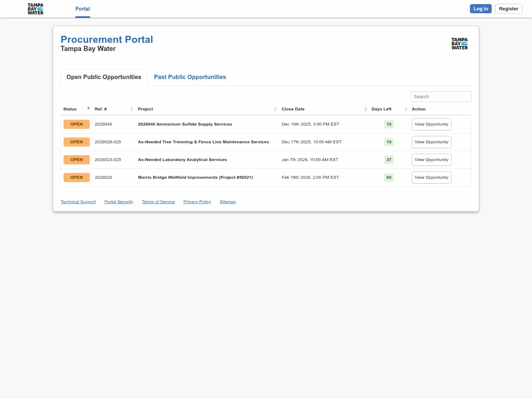View opportunity for Tree Trimming & Fence Line
532x399 pixels.
[x=431, y=142]
